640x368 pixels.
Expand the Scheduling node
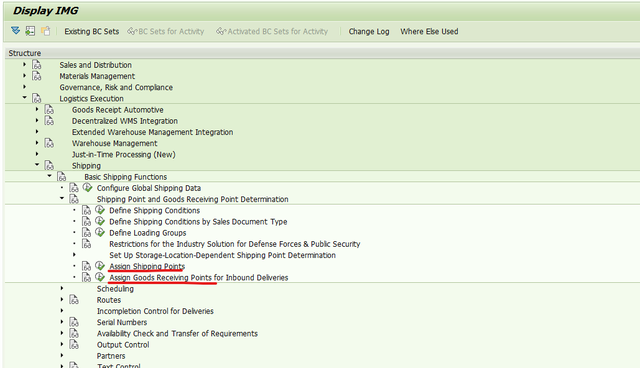[x=62, y=288]
